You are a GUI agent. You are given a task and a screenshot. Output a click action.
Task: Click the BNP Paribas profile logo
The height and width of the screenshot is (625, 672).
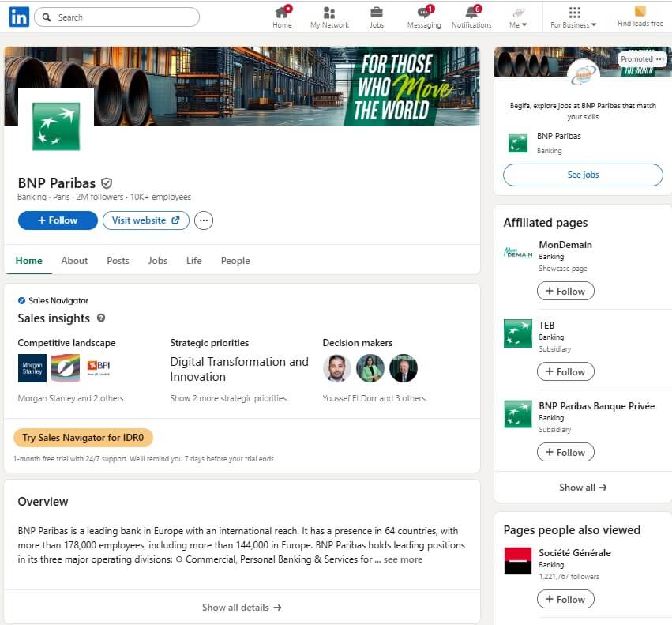[x=56, y=126]
